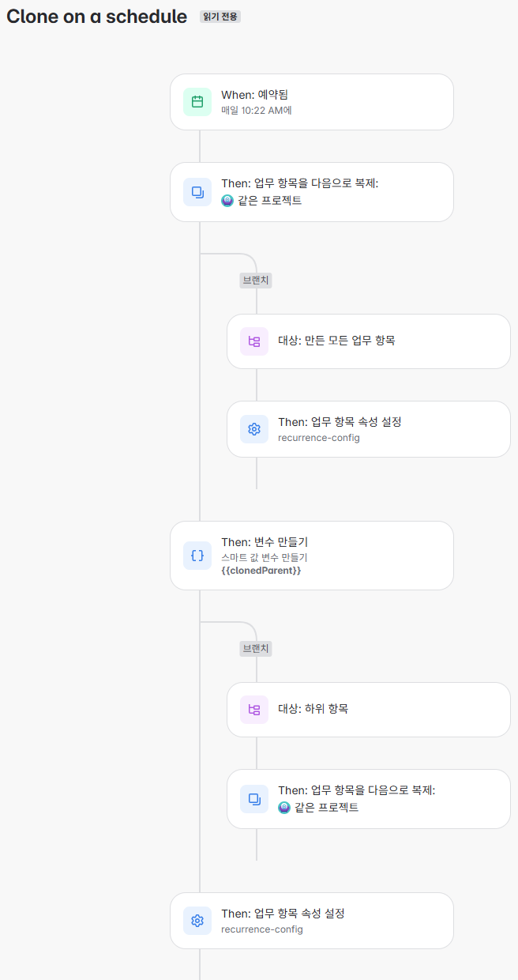The image size is (518, 980).
Task: Click the branch icon beside 만든 모든 업무 항목
Action: tap(254, 341)
